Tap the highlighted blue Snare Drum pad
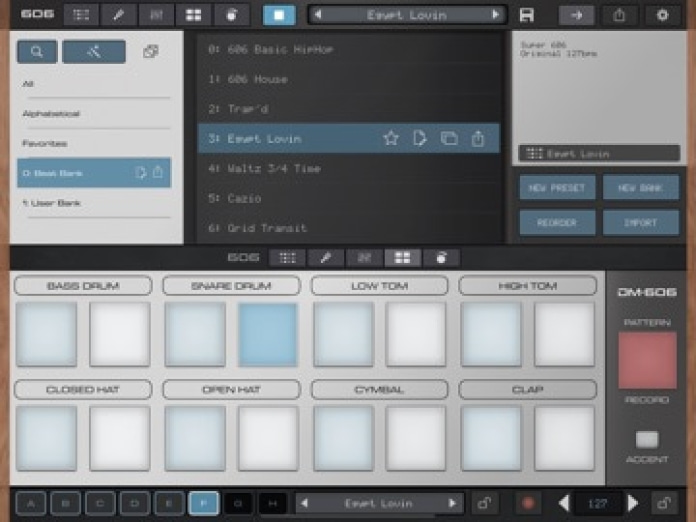The width and height of the screenshot is (696, 522). tap(268, 335)
